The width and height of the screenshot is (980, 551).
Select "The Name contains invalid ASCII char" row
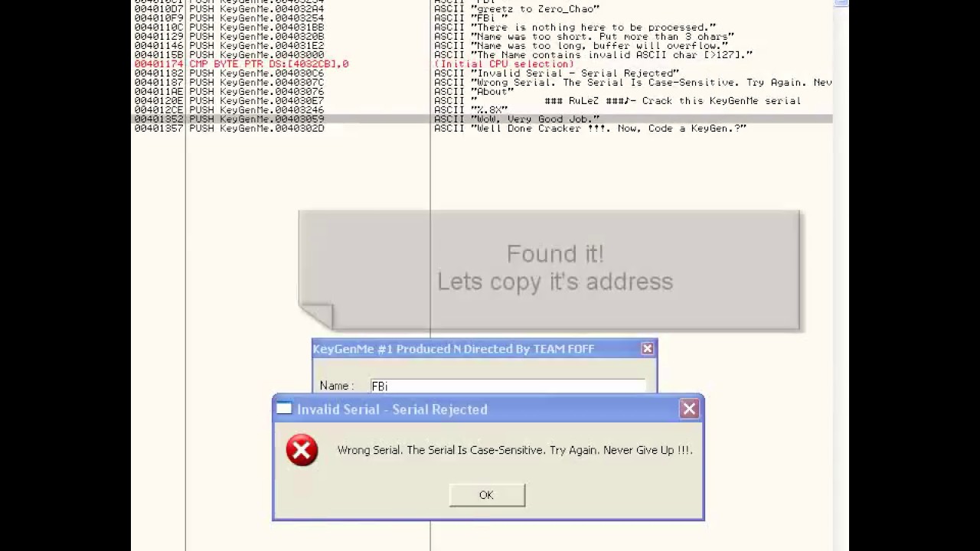click(593, 55)
